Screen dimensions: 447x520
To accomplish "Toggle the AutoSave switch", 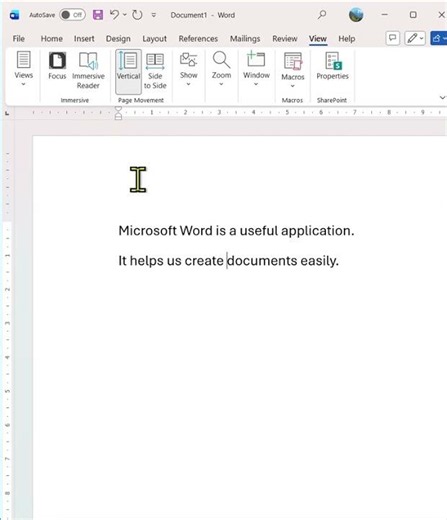I will pyautogui.click(x=72, y=15).
